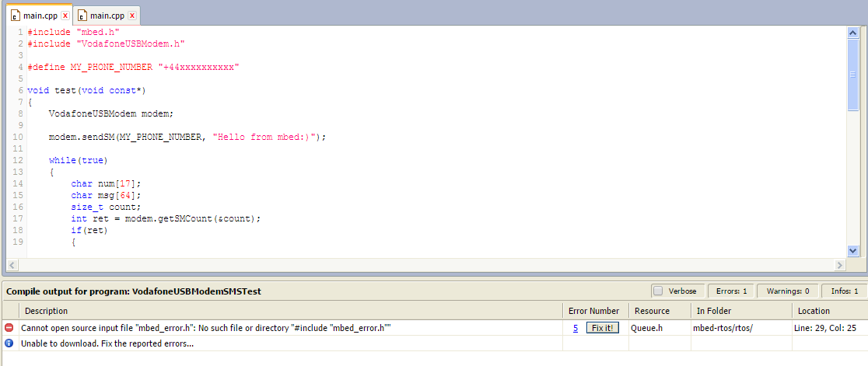This screenshot has width=868, height=366.
Task: Click the modem.sendSM code line
Action: 187,137
